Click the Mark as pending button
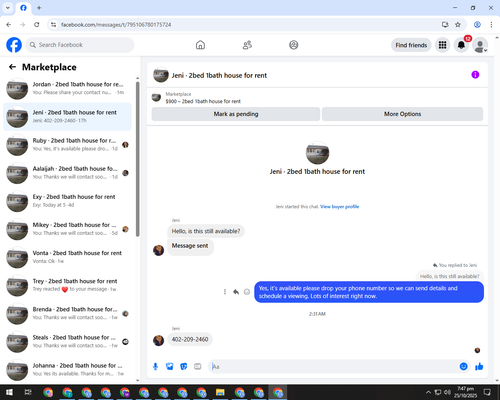The image size is (500, 400). click(236, 114)
